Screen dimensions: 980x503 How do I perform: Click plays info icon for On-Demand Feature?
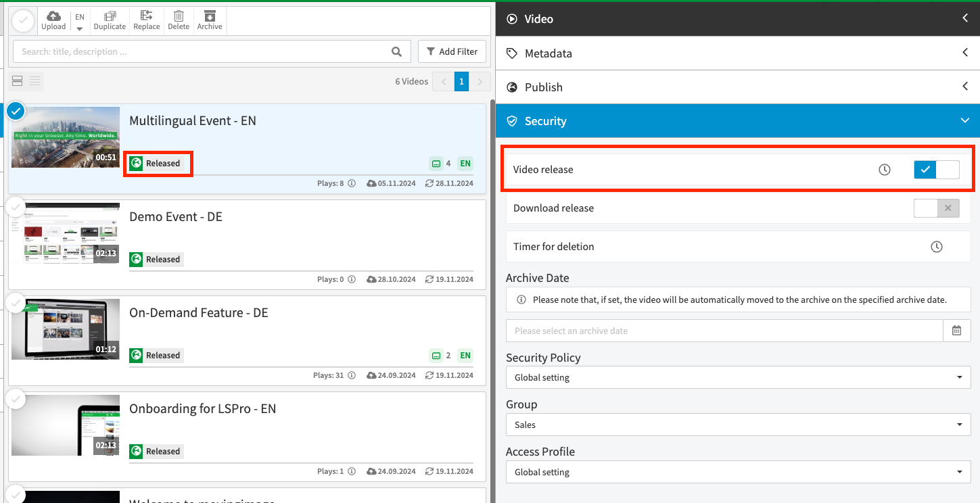(352, 375)
